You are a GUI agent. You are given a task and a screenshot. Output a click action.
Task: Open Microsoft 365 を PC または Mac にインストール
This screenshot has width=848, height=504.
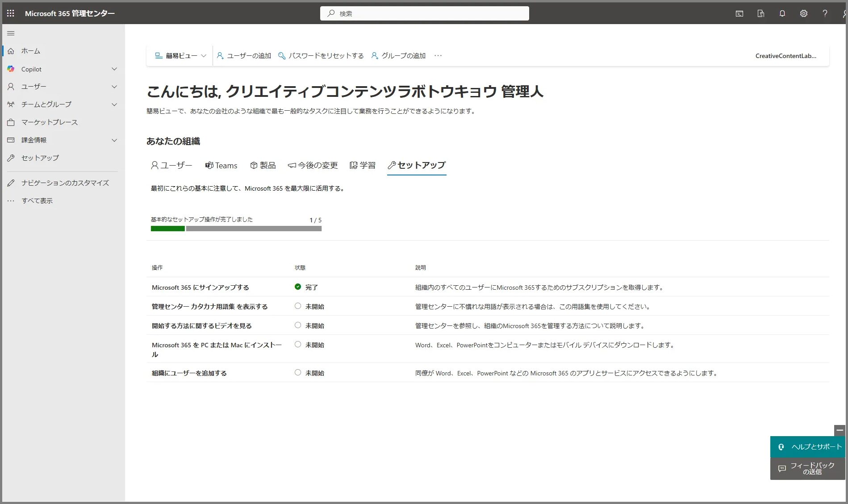tap(217, 350)
